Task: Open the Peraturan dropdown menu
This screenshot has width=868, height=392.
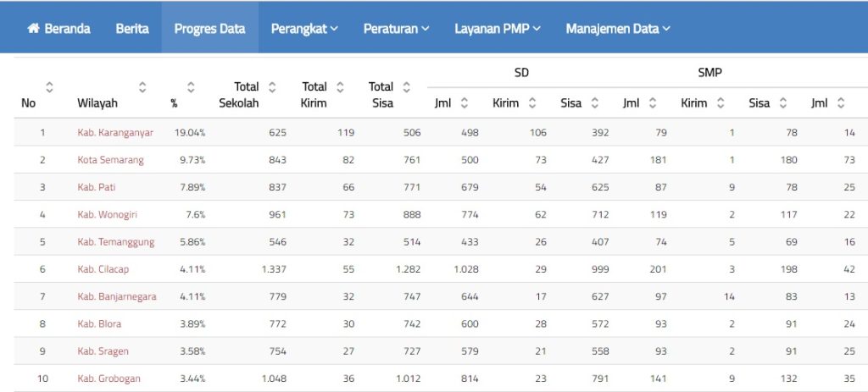Action: 396,29
